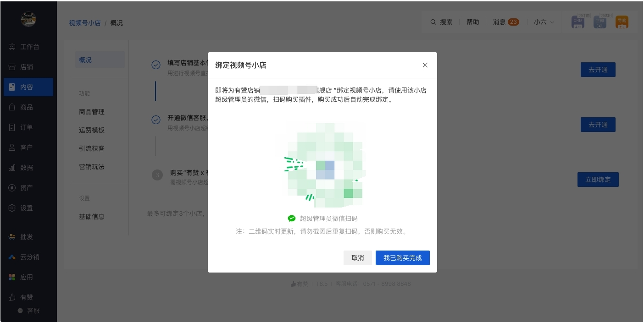Open 应用 four-dot icon in sidebar
Image resolution: width=644 pixels, height=322 pixels.
[x=12, y=277]
